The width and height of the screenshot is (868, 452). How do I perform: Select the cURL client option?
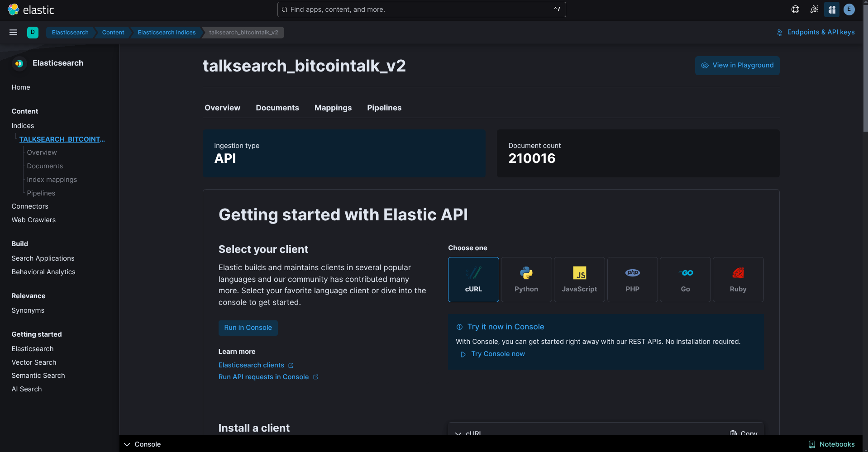coord(473,280)
